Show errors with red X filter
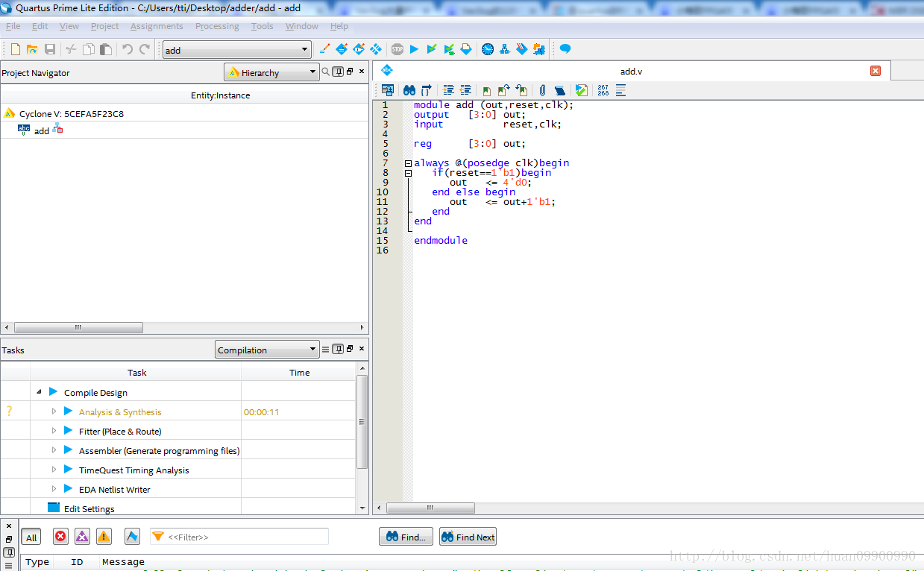Screen dimensions: 924x571 (60, 537)
